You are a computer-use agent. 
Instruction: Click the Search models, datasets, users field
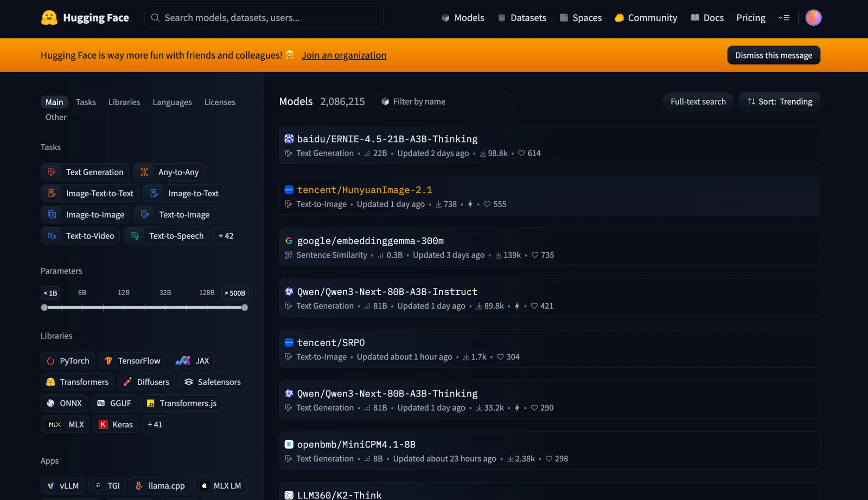(264, 18)
